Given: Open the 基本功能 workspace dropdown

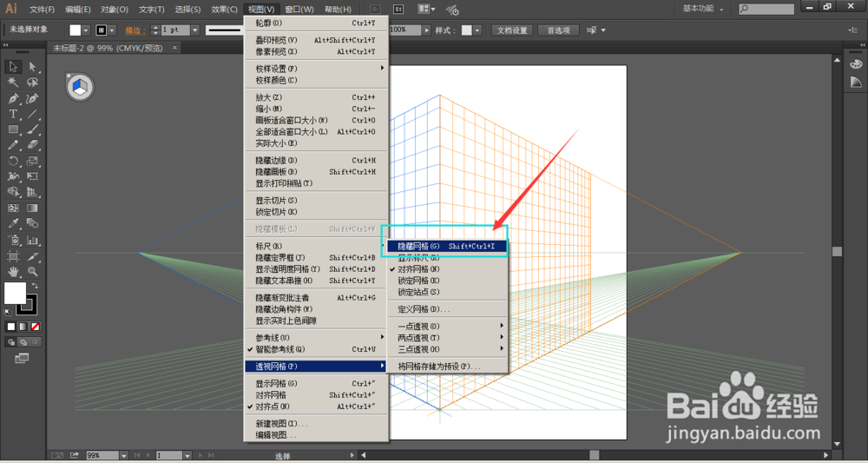Looking at the screenshot, I should click(704, 9).
